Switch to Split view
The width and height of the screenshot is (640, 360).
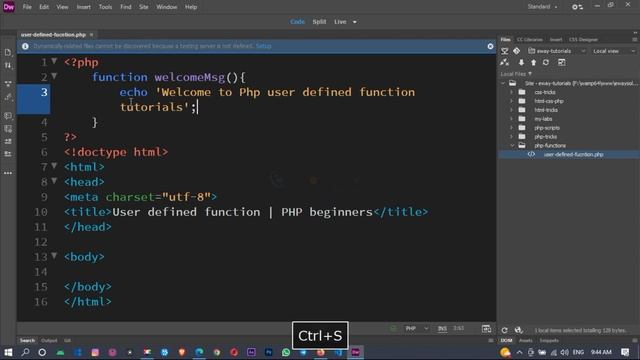tap(319, 22)
